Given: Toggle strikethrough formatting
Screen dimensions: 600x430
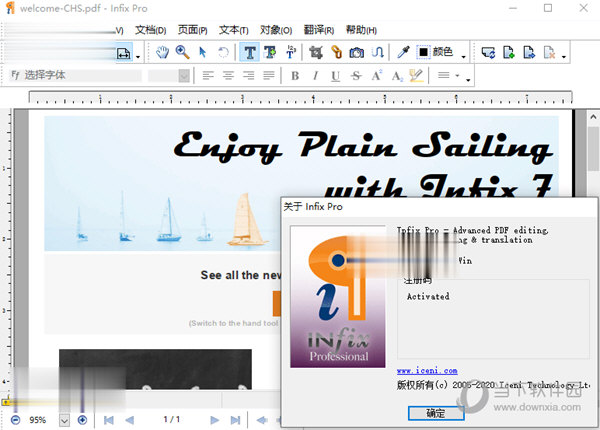Looking at the screenshot, I should click(356, 76).
